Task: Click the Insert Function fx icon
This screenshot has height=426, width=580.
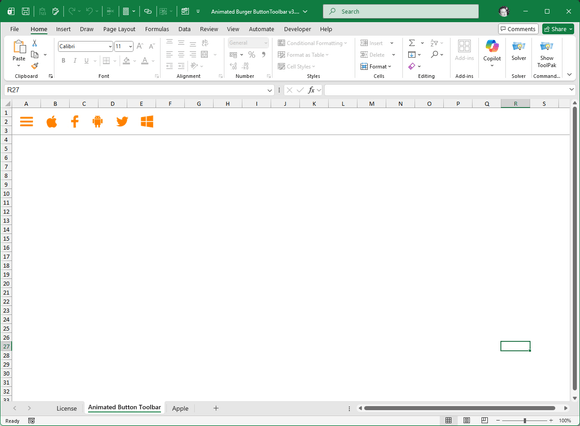Action: (x=311, y=90)
